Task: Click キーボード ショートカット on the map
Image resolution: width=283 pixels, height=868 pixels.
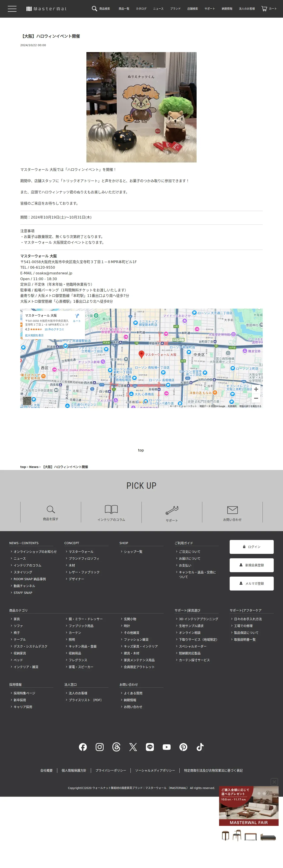Action: [x=183, y=406]
